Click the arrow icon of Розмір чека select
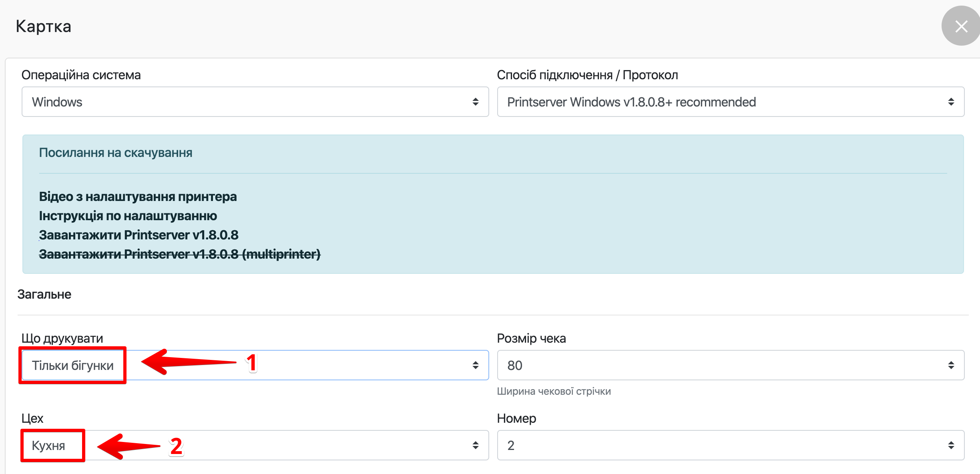980x474 pixels. 951,365
